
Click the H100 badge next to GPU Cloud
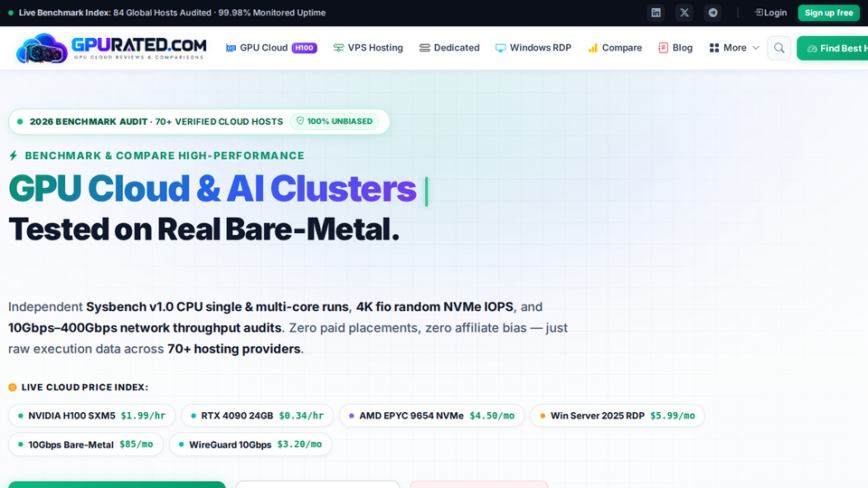tap(305, 48)
